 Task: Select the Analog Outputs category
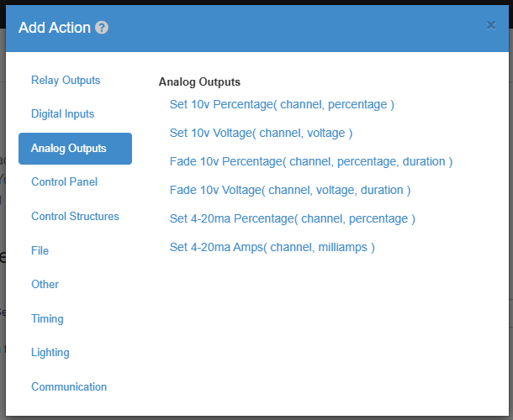(x=75, y=149)
